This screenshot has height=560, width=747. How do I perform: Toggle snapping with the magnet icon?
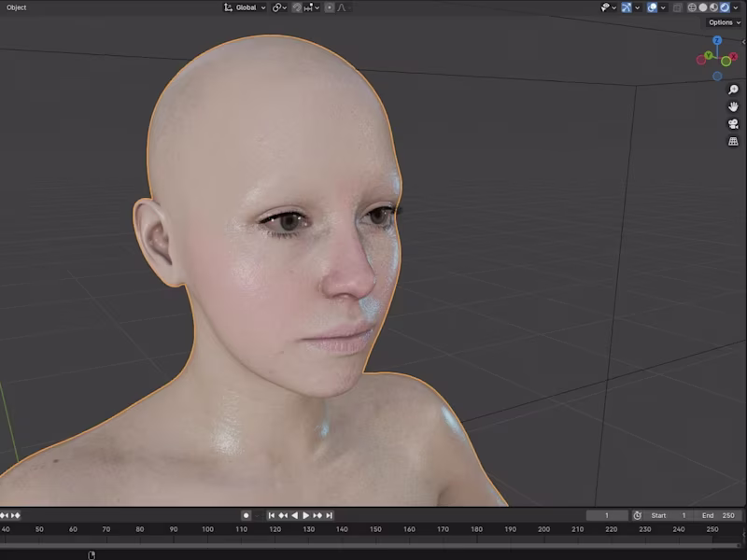coord(296,7)
